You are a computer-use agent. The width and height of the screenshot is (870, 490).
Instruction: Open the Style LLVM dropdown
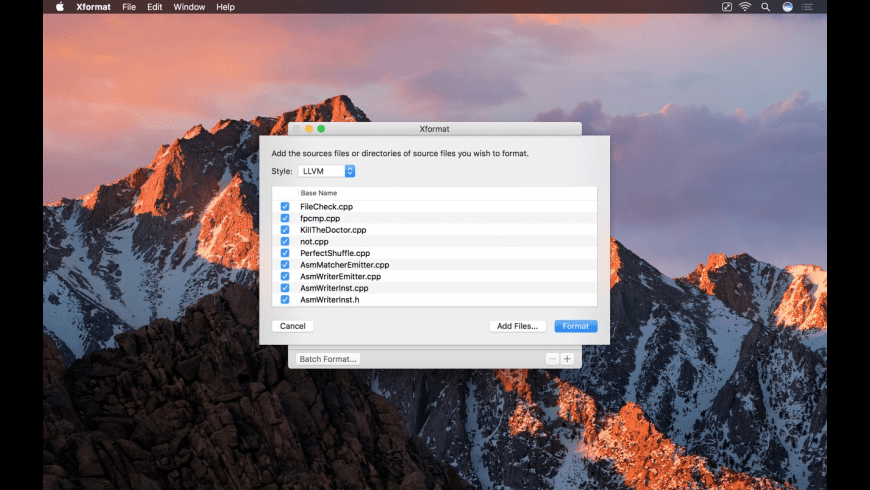(326, 171)
